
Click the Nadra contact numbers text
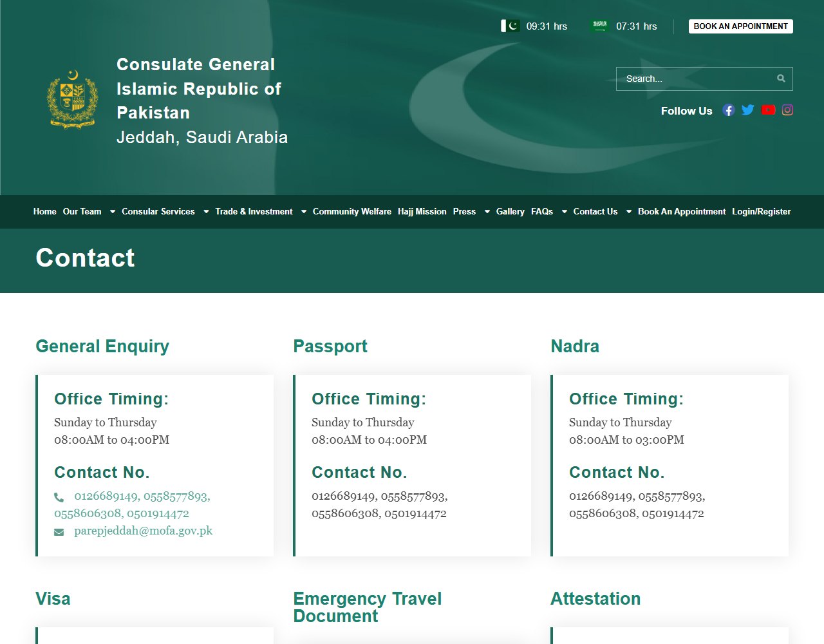[637, 505]
